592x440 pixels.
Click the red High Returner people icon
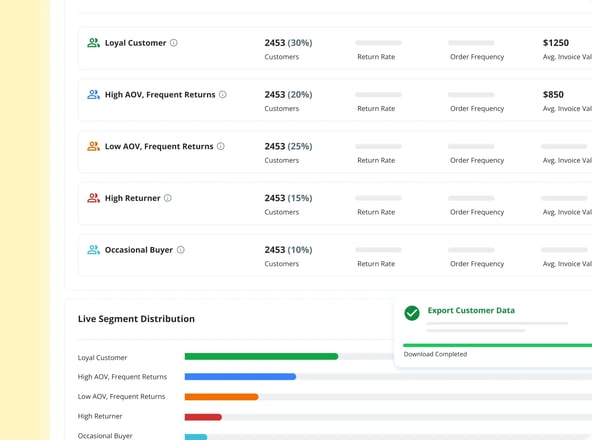94,198
